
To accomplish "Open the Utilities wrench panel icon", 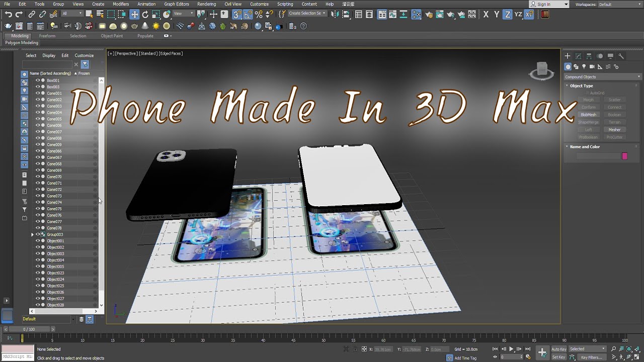I will click(x=621, y=56).
